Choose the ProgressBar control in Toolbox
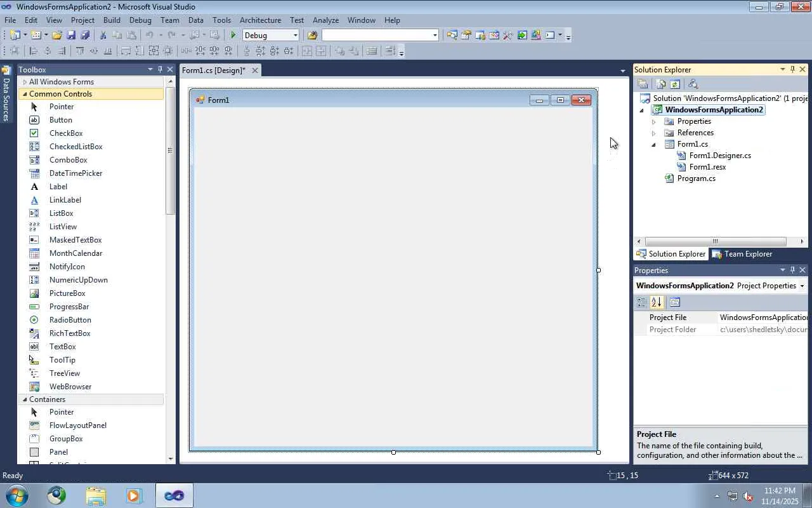Image resolution: width=812 pixels, height=508 pixels. click(93, 307)
